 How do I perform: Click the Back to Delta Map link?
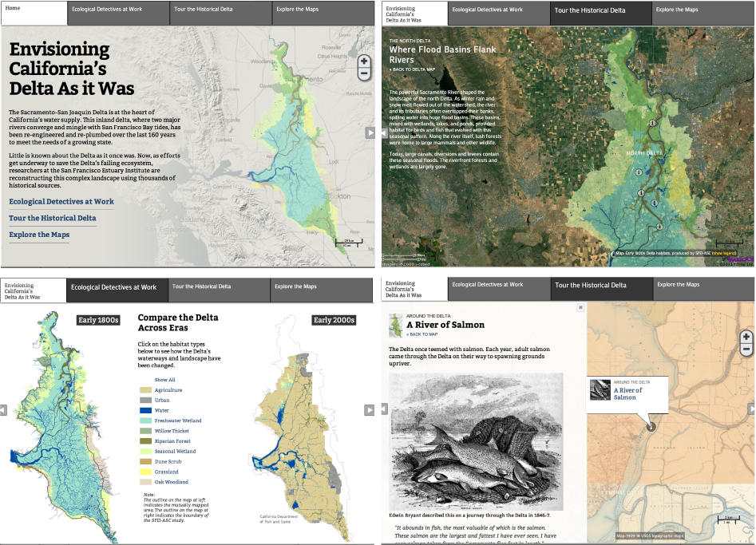413,69
